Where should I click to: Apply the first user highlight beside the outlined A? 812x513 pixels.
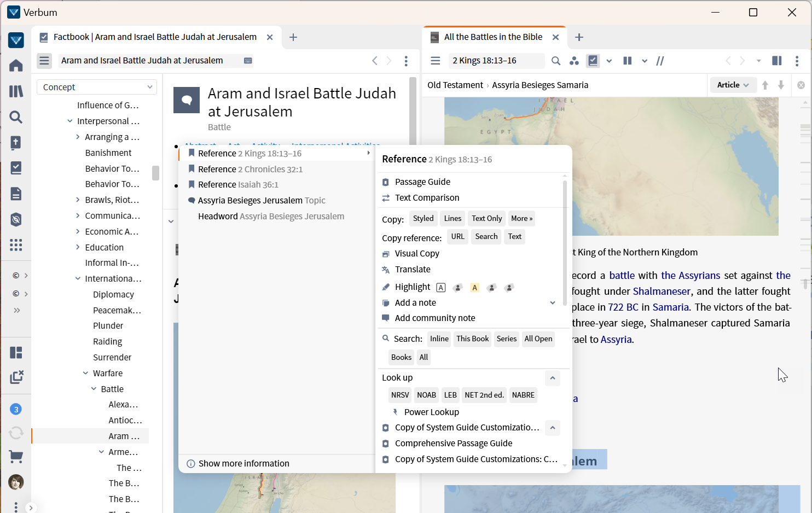[x=458, y=288]
